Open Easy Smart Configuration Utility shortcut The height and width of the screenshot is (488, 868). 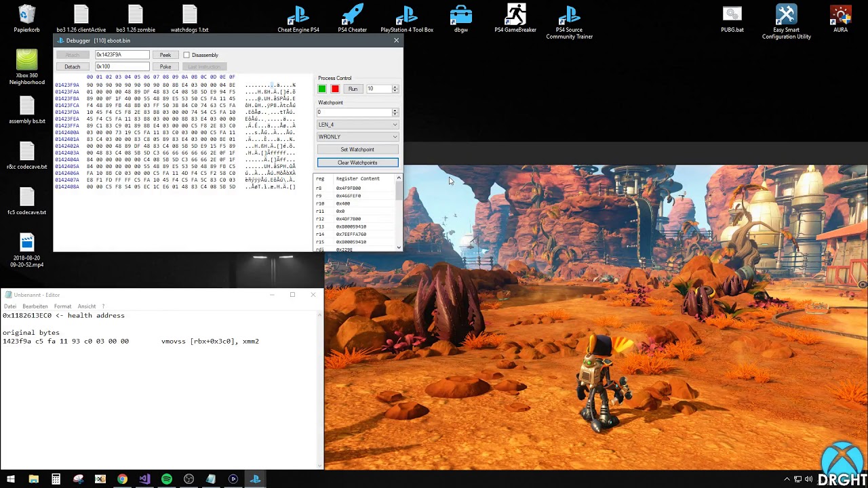tap(787, 22)
